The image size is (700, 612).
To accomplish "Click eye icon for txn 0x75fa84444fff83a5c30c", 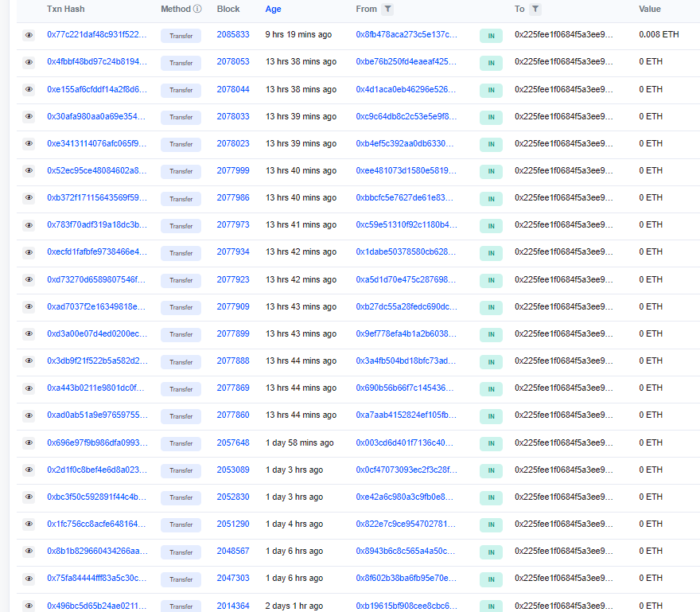I will click(29, 579).
